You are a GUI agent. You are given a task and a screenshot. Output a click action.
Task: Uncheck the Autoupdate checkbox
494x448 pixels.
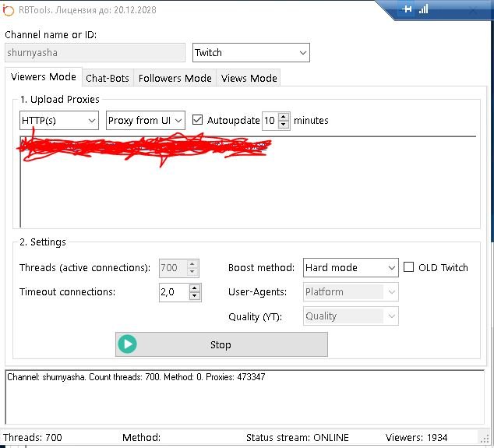click(197, 120)
